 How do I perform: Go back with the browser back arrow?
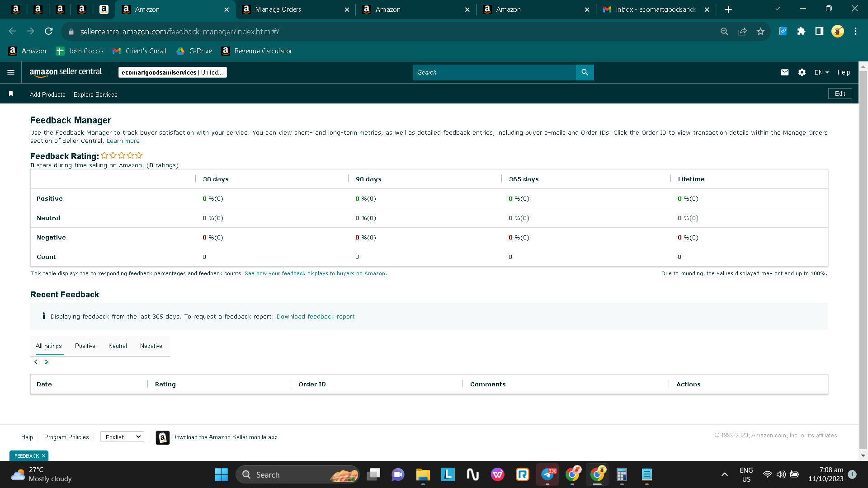[x=13, y=31]
